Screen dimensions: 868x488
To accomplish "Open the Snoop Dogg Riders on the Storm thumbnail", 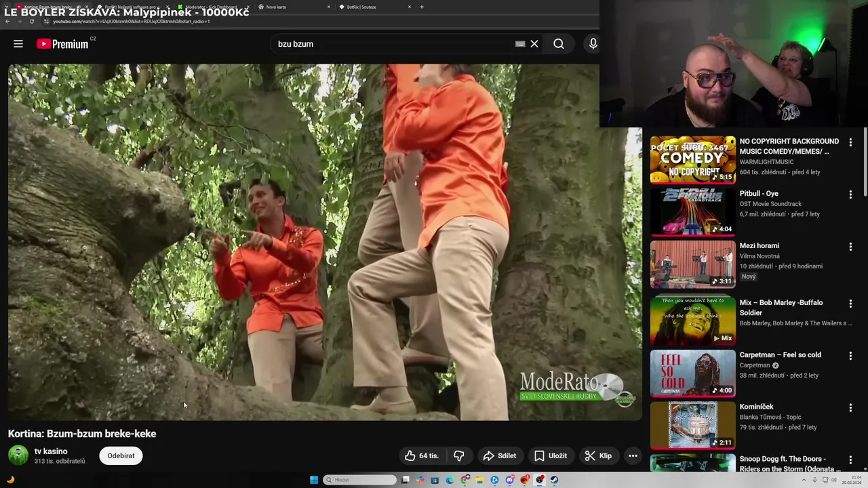I will coord(692,463).
